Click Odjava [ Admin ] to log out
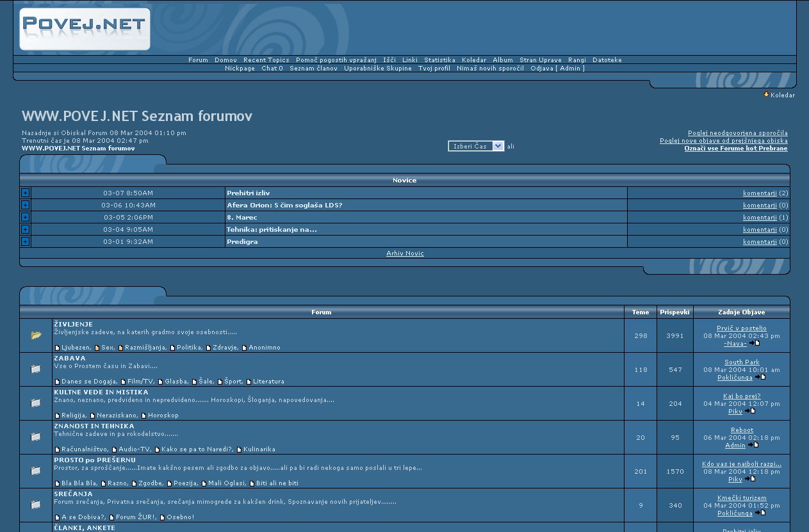 [557, 69]
